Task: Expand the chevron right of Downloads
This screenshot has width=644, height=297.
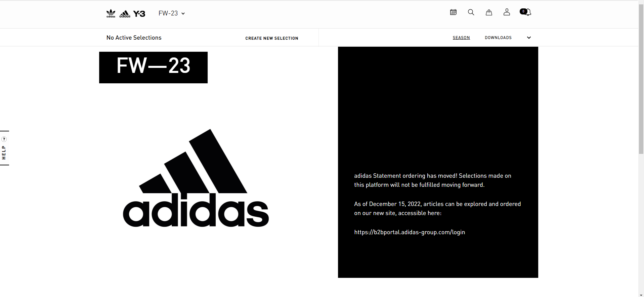Action: point(529,38)
